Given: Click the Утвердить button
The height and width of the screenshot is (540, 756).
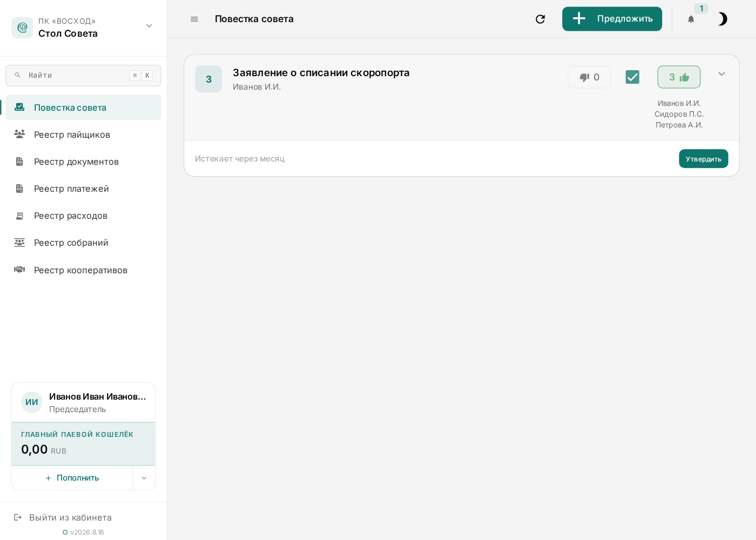Looking at the screenshot, I should (704, 159).
